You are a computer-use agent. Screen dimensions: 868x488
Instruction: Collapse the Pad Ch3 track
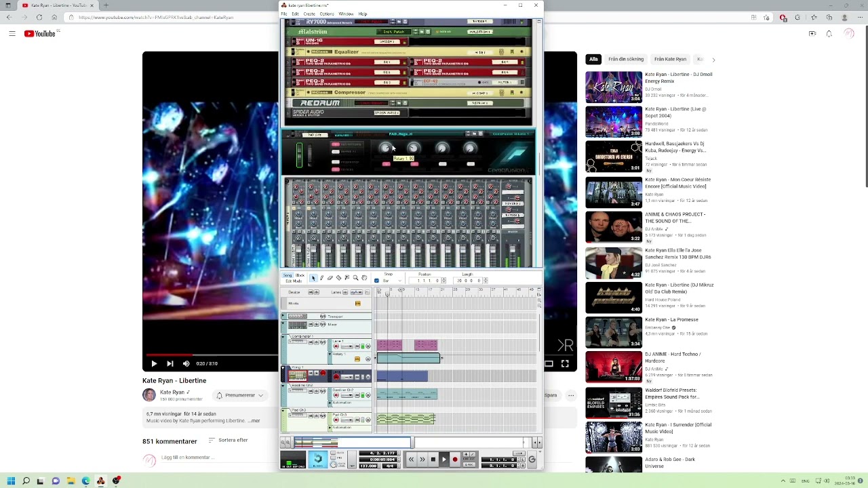pyautogui.click(x=283, y=411)
